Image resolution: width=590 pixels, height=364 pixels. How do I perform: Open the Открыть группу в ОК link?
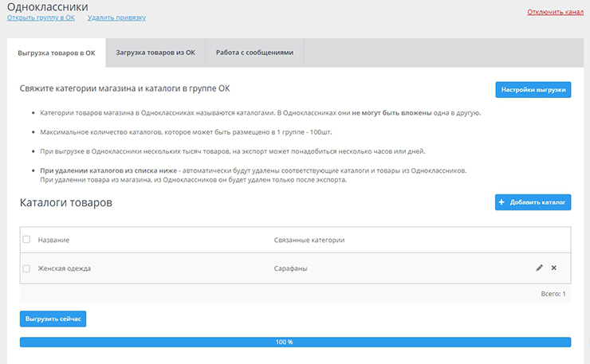(41, 18)
